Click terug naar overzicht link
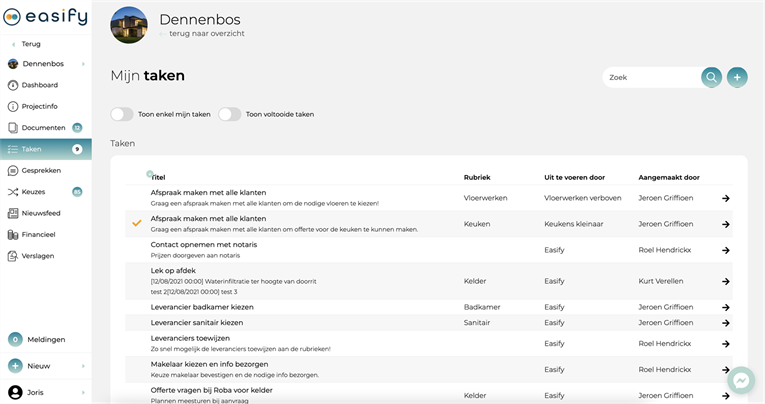This screenshot has width=765, height=404. coord(206,34)
